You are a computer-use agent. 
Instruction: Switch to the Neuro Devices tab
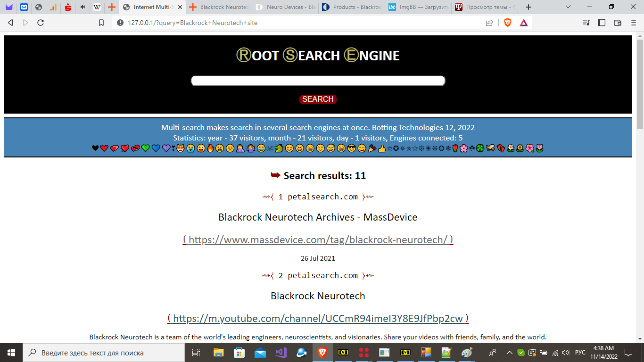coord(285,7)
